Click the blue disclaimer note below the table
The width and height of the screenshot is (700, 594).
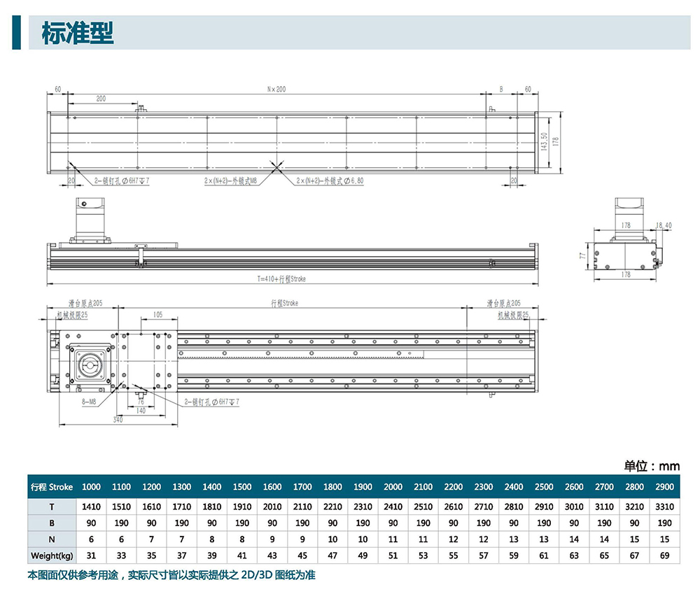pos(171,576)
